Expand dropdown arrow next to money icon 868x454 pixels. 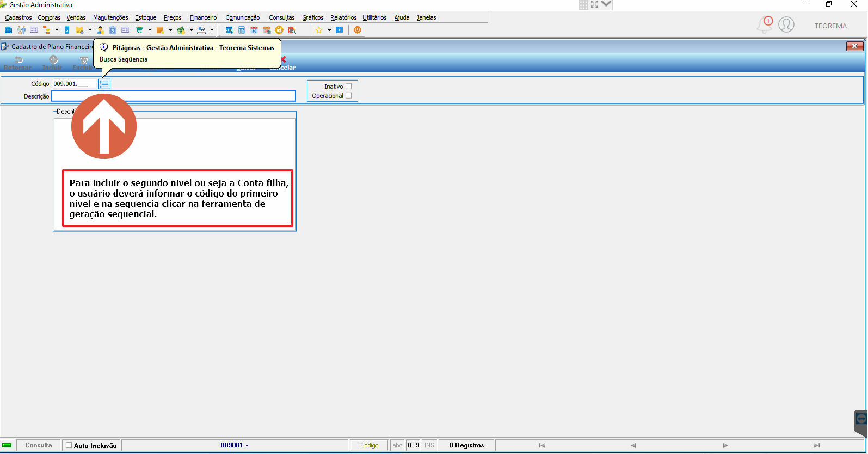[191, 30]
